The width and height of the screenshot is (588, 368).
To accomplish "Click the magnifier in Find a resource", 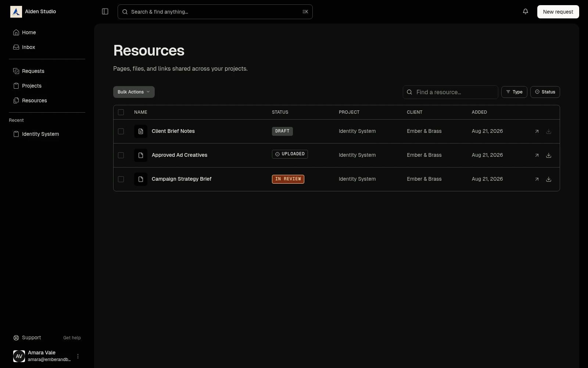I will pos(409,92).
